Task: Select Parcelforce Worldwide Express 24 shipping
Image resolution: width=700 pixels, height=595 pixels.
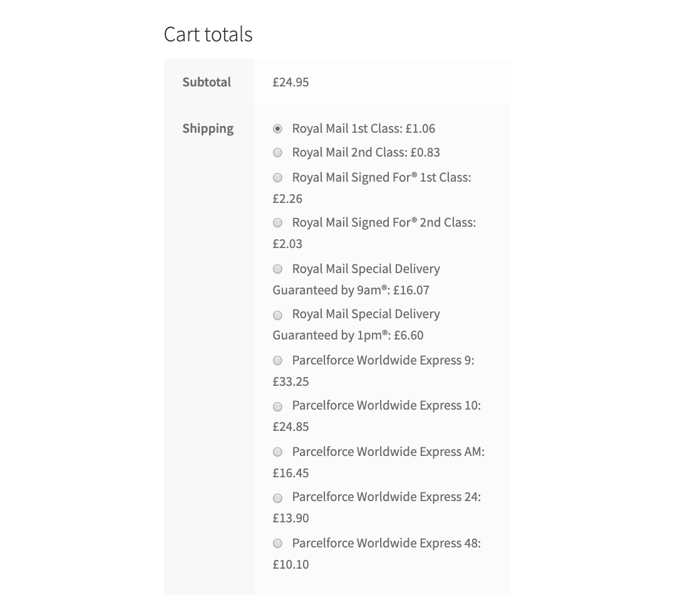Action: tap(277, 497)
